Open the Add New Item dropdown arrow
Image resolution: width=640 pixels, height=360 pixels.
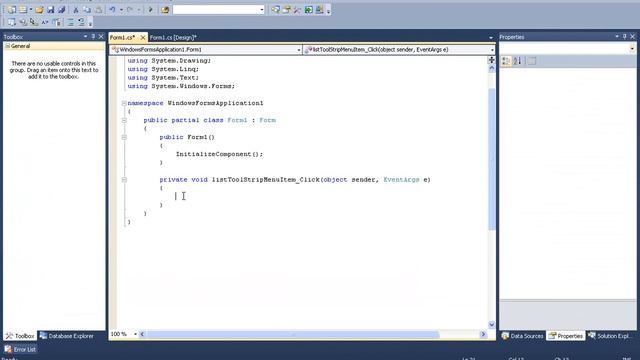(x=31, y=9)
